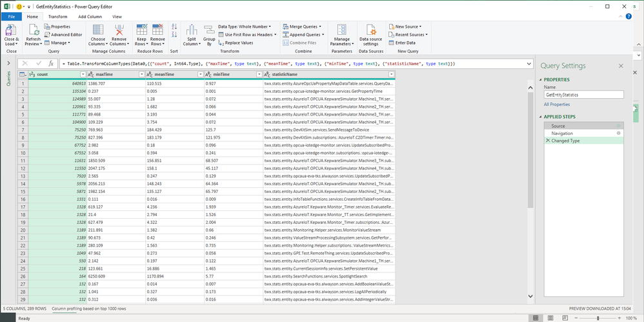
Task: Click the count cell 640913
Action: pos(57,83)
